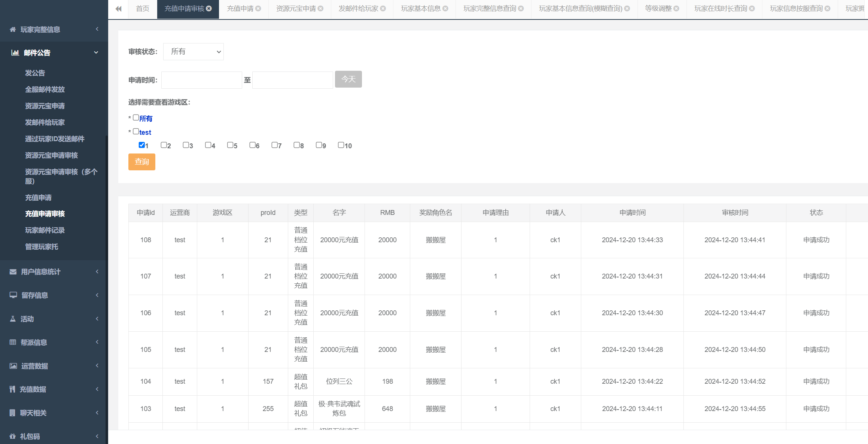
Task: Open the 审核状态 dropdown
Action: coord(193,52)
